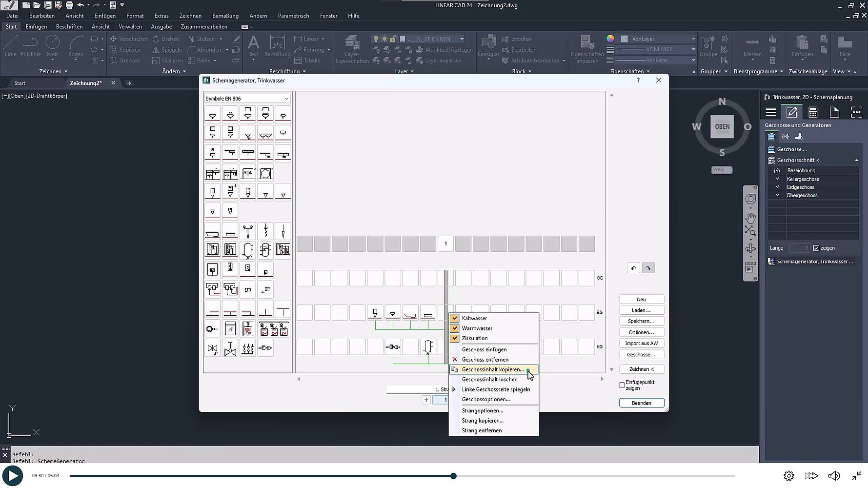868x488 pixels.
Task: Open the color wheel in Eigenschaften panel
Action: tap(609, 39)
